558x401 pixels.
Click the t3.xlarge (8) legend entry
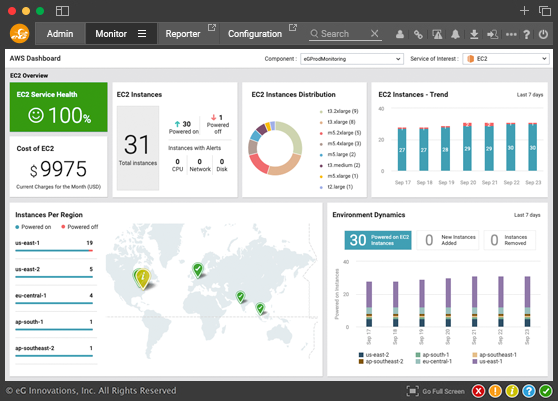[x=338, y=122]
